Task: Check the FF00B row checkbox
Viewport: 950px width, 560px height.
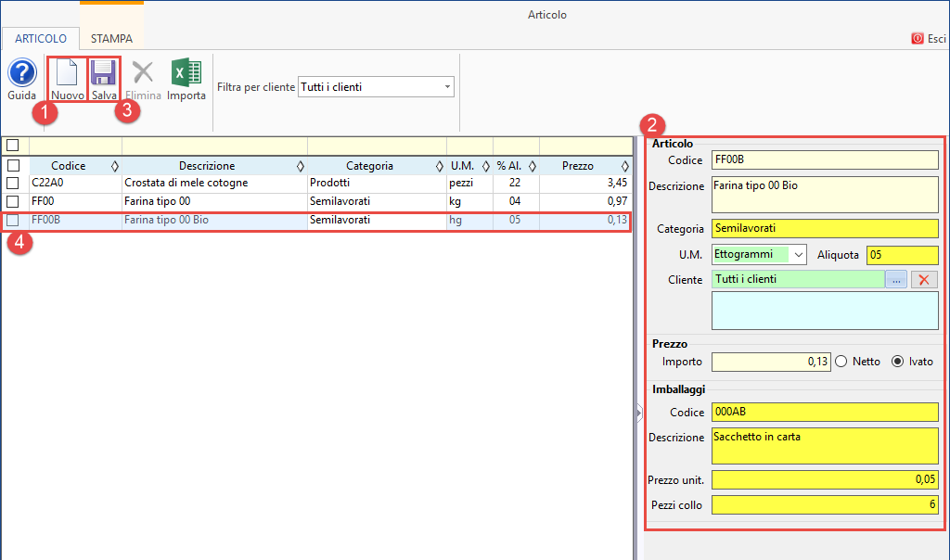Action: pos(13,221)
